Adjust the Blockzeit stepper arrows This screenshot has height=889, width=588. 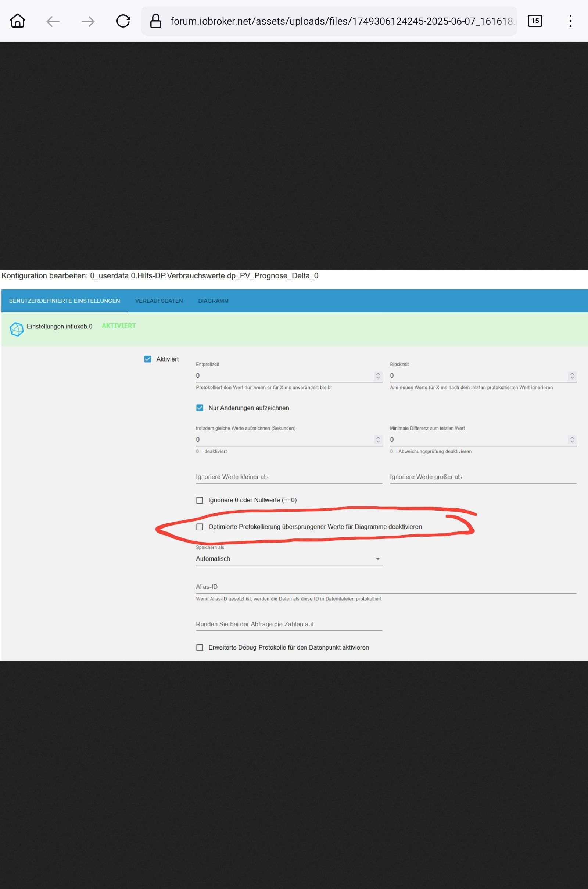click(x=572, y=376)
